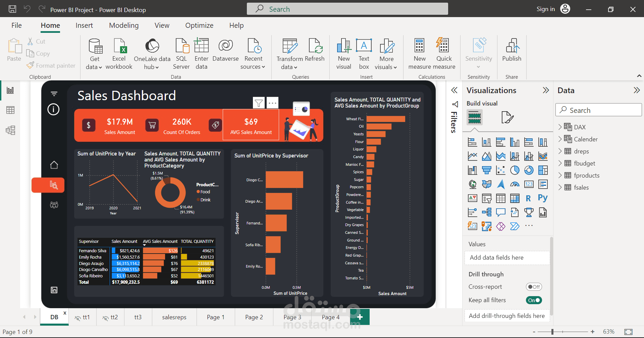Screen dimensions: 644x338
Task: Click the zoom in plus button
Action: coord(593,332)
